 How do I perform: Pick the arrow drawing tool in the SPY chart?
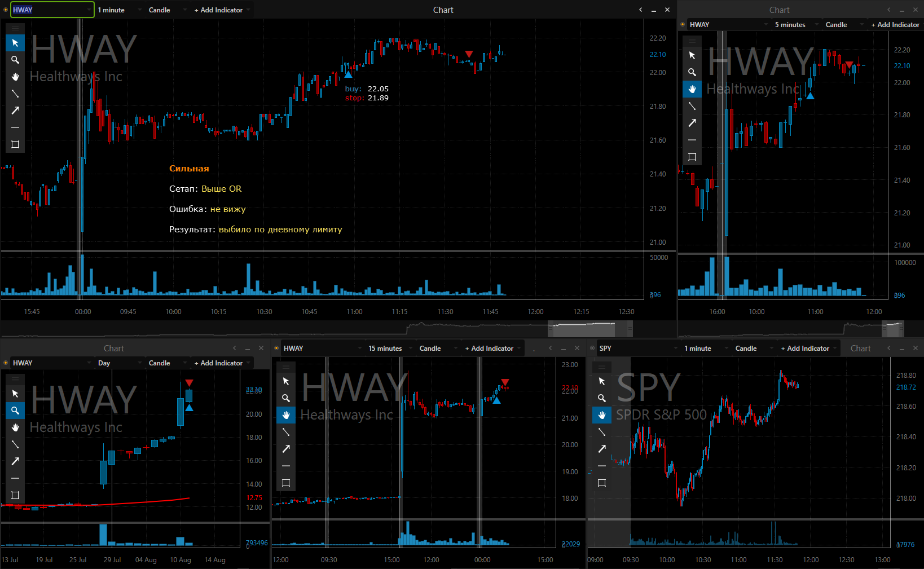point(602,449)
